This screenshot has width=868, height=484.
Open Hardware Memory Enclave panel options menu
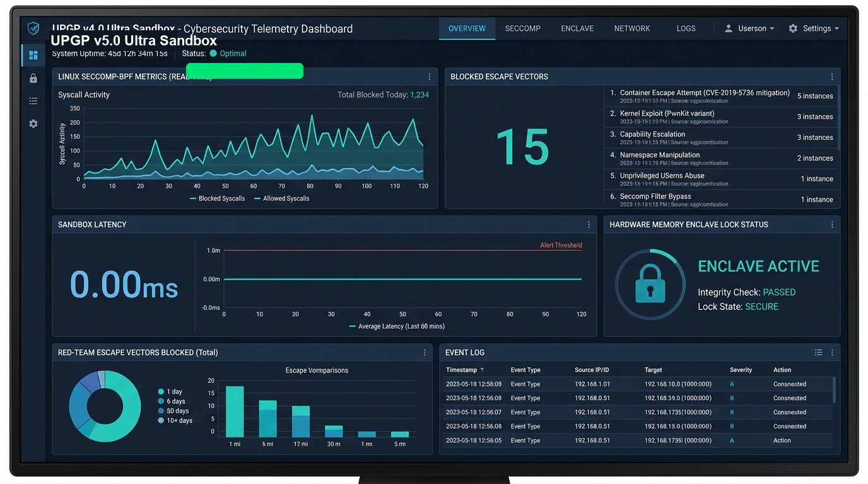coord(832,225)
